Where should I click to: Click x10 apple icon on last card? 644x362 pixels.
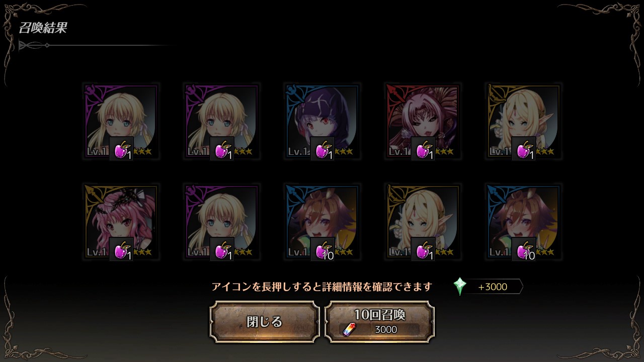click(x=524, y=249)
